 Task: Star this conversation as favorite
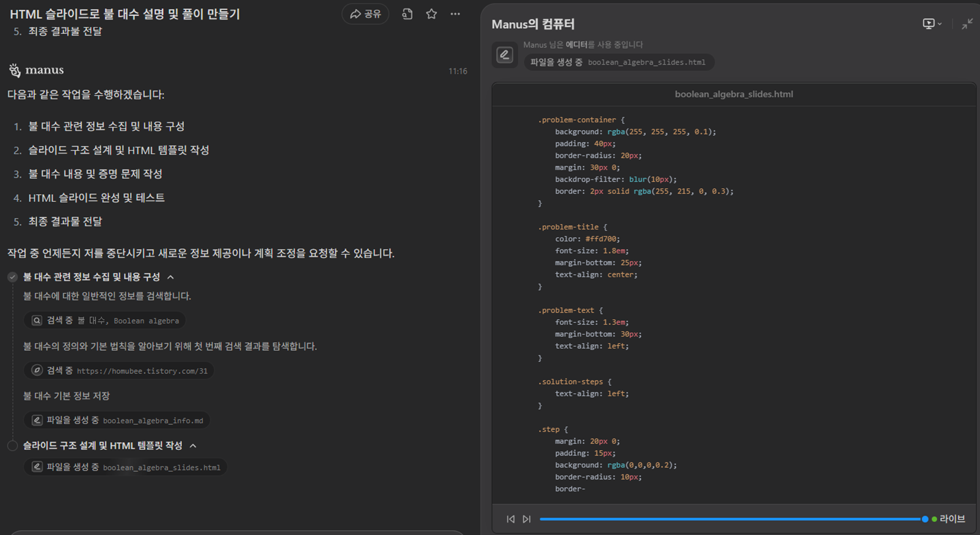[431, 14]
